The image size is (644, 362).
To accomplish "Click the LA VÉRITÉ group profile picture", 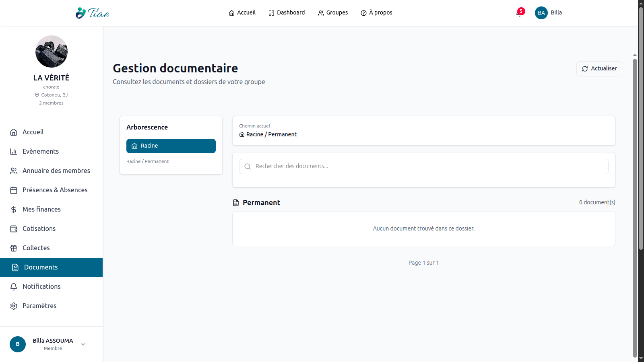I will point(52,51).
